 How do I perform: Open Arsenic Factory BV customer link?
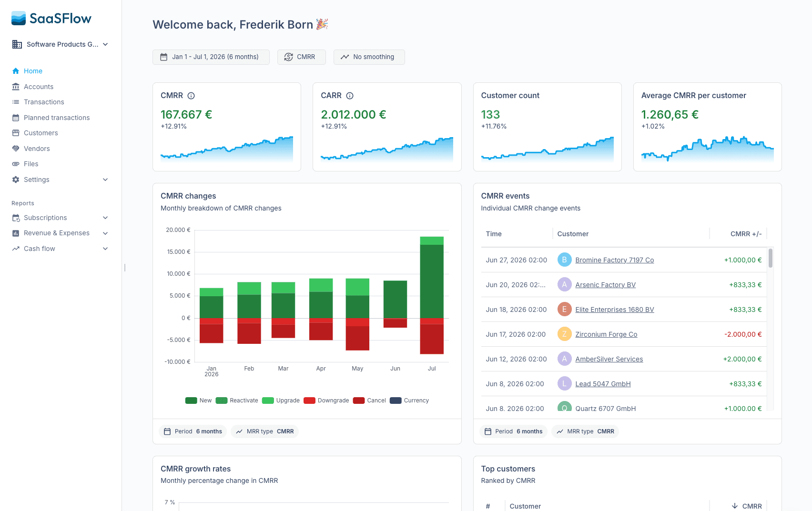click(x=605, y=285)
